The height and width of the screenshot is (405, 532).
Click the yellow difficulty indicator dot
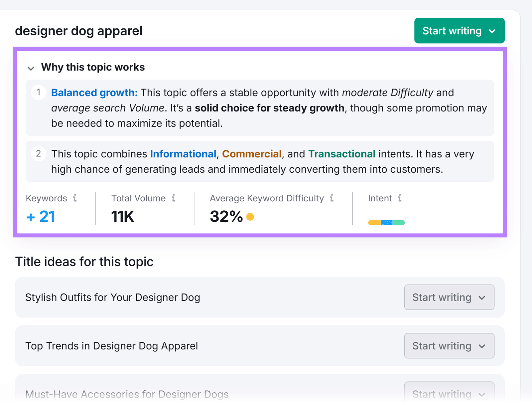pos(250,216)
